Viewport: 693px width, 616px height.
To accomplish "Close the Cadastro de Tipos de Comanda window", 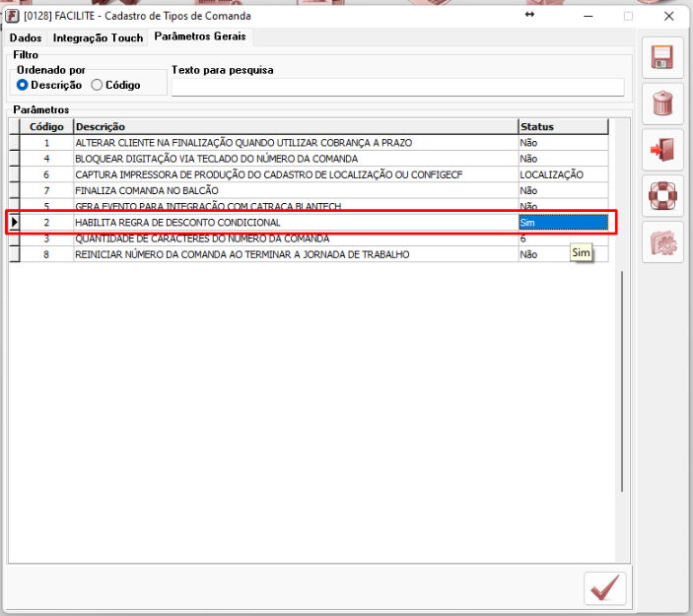I will pyautogui.click(x=668, y=17).
